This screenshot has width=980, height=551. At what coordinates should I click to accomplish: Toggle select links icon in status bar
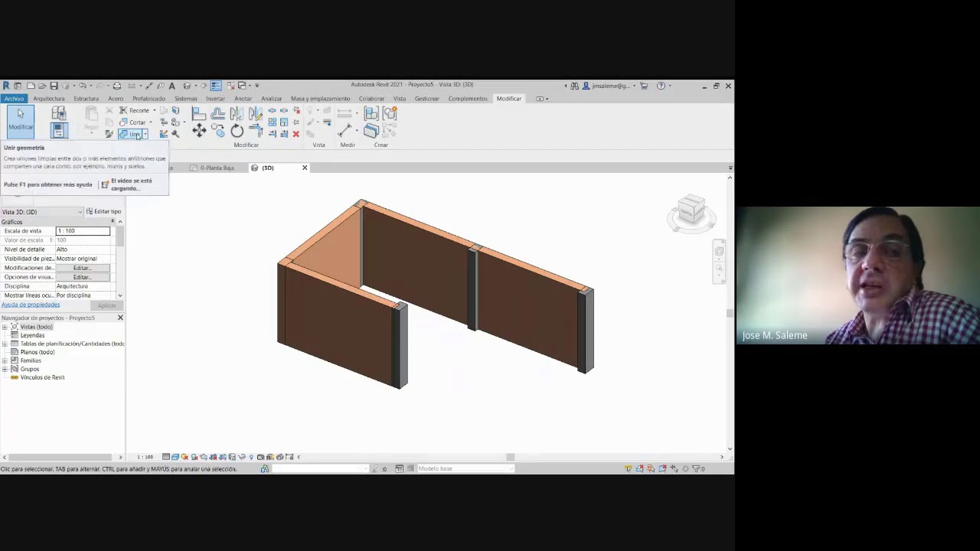coord(629,468)
